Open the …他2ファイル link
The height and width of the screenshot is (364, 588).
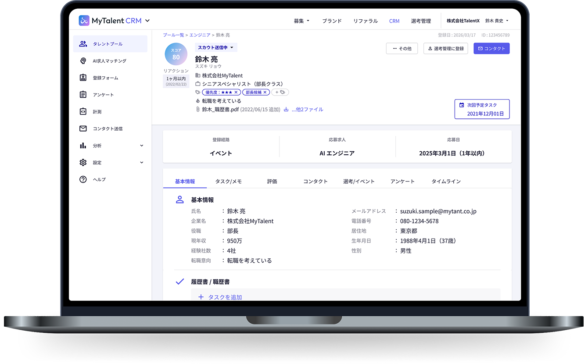tap(307, 110)
